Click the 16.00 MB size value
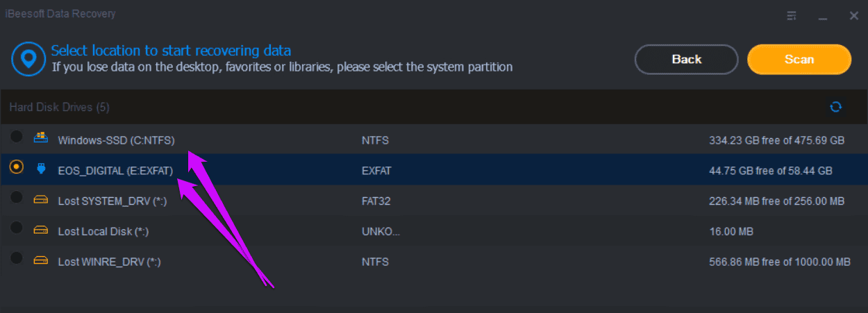Screen dimensions: 868x313 coord(731,232)
